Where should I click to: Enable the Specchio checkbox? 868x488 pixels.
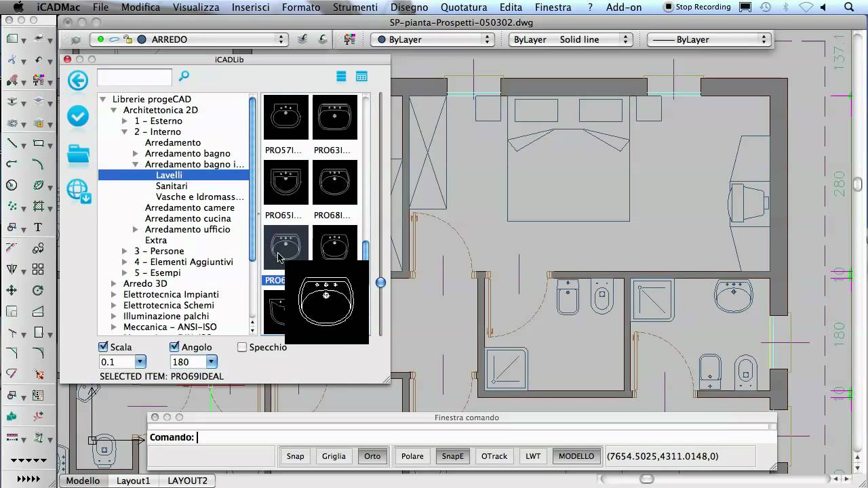[x=242, y=347]
